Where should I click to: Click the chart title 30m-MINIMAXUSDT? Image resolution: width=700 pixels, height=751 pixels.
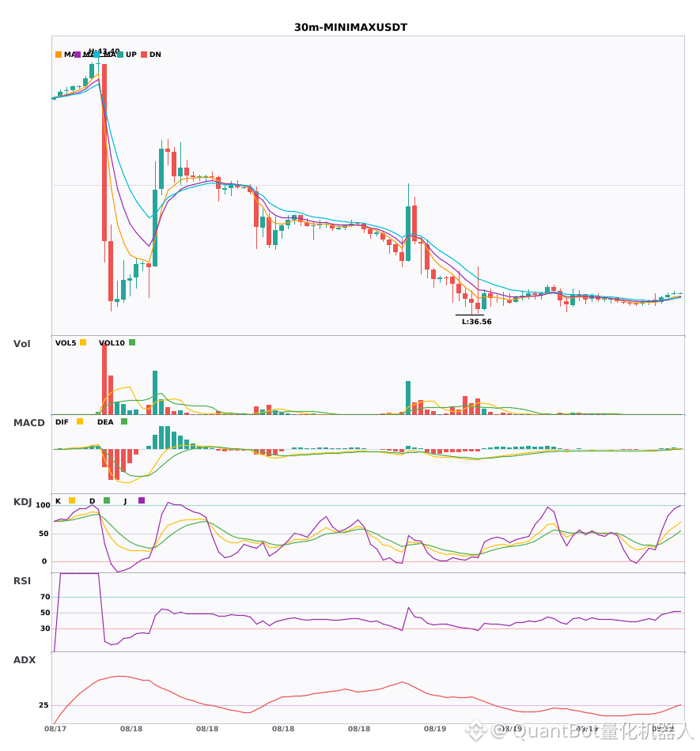(x=350, y=28)
